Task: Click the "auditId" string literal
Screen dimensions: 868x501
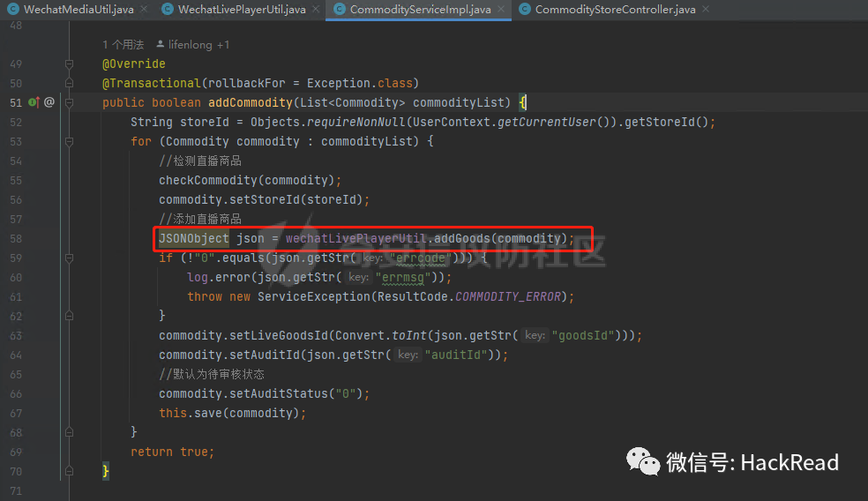Action: [457, 355]
